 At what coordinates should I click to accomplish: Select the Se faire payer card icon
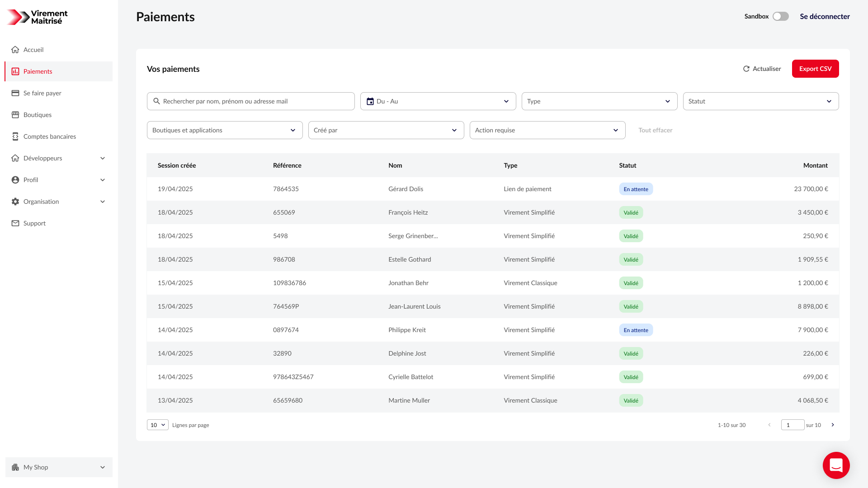click(15, 93)
